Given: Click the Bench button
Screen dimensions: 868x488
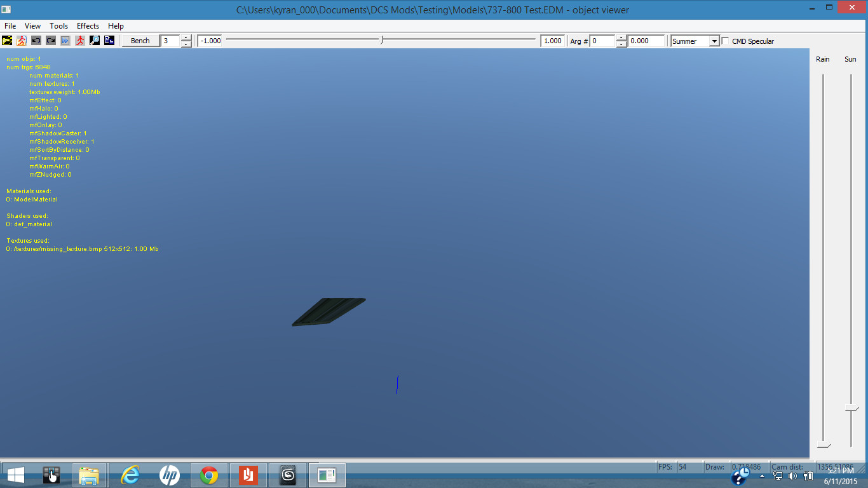Looking at the screenshot, I should coord(140,41).
